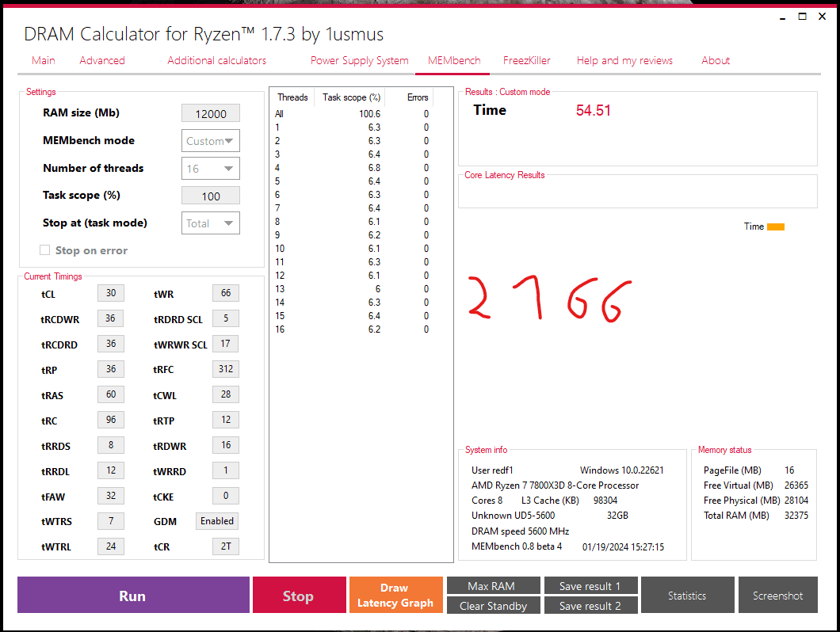The image size is (840, 632).
Task: Click the tRCDRD value field
Action: click(111, 343)
